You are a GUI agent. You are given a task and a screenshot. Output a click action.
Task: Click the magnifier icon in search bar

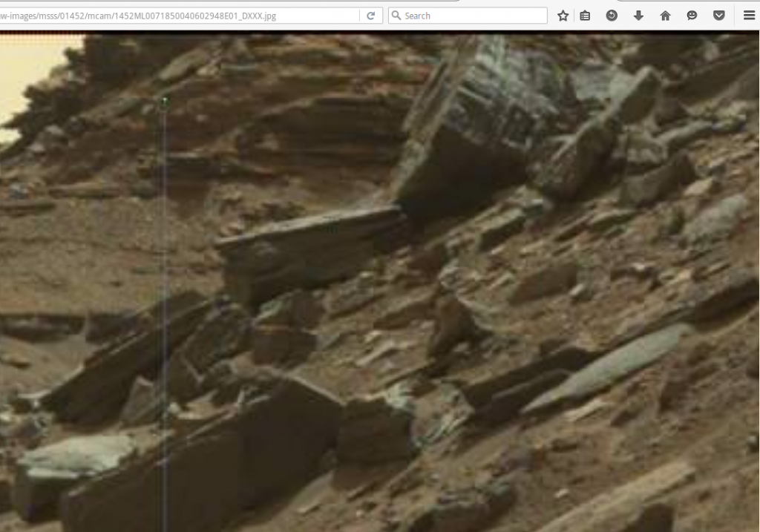point(396,16)
